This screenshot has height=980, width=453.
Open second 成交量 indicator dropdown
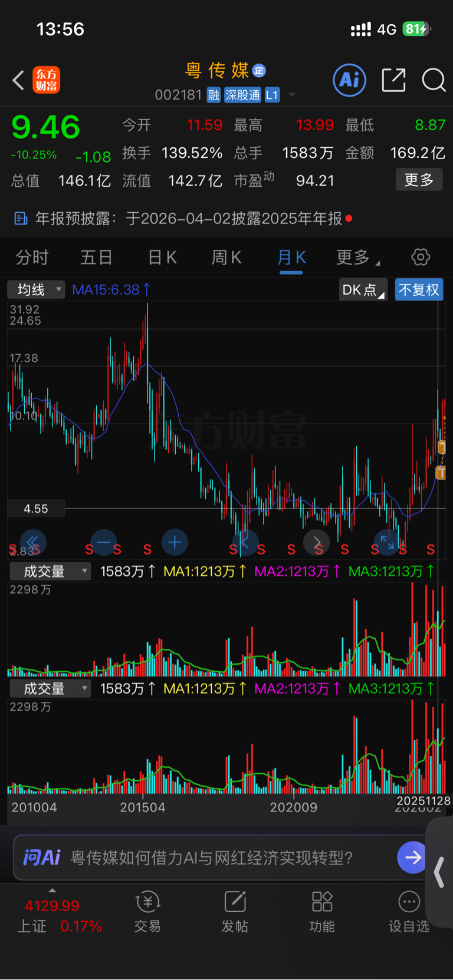(50, 688)
